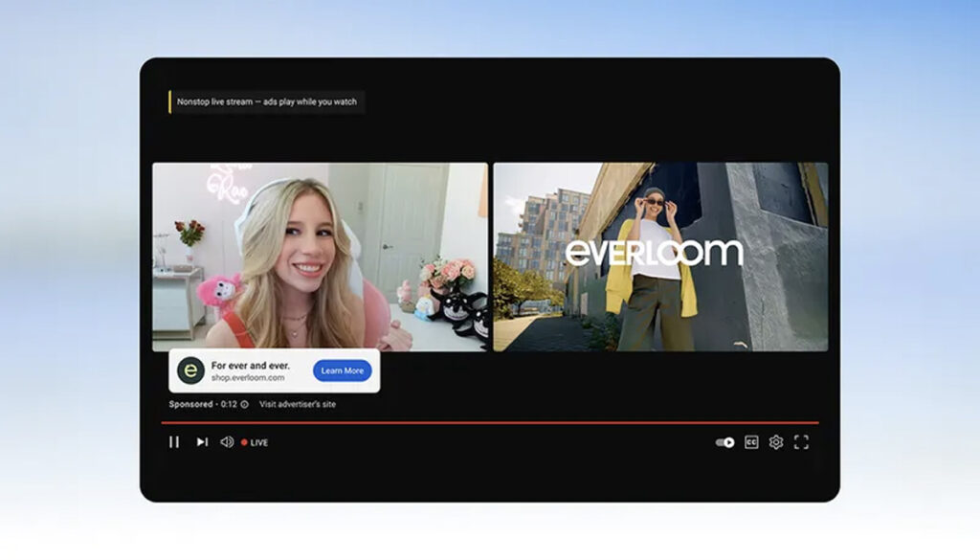The width and height of the screenshot is (980, 560).
Task: Pause the live stream video
Action: (174, 442)
